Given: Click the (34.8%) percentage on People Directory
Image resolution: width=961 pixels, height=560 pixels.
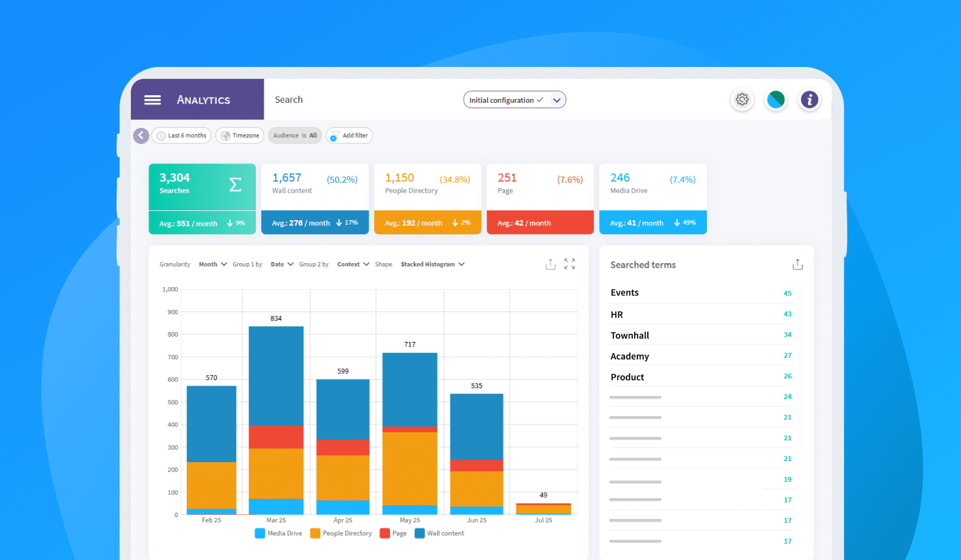Looking at the screenshot, I should [x=454, y=180].
